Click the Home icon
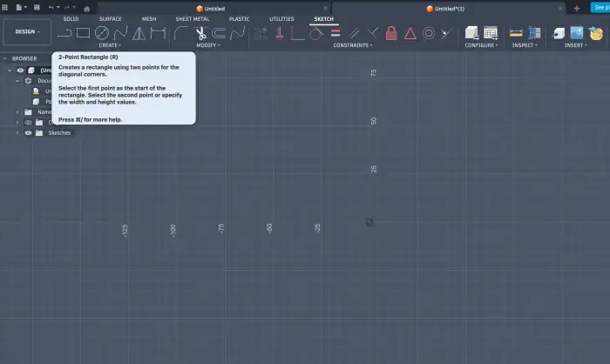Viewport: 610px width, 364px height. pyautogui.click(x=87, y=9)
